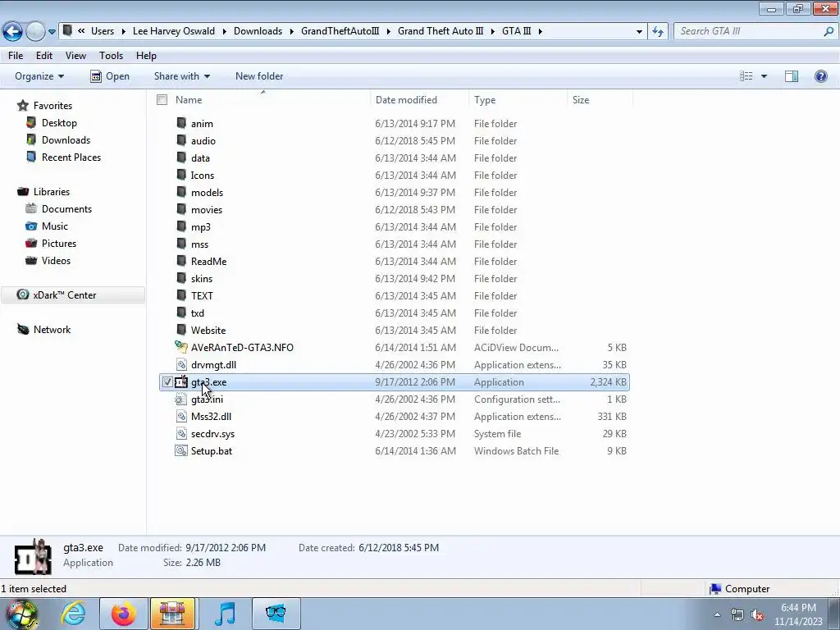Select the audio folder icon
Viewport: 840px width, 630px height.
(x=181, y=139)
